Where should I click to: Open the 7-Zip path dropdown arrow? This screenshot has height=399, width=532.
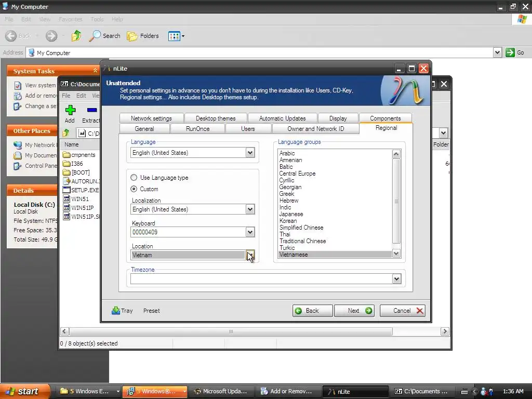[x=443, y=133]
